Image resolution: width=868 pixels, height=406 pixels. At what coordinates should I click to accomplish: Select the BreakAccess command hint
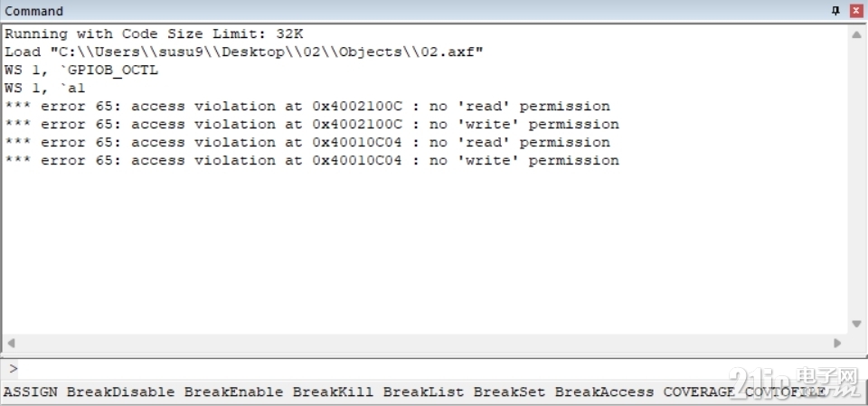point(605,392)
